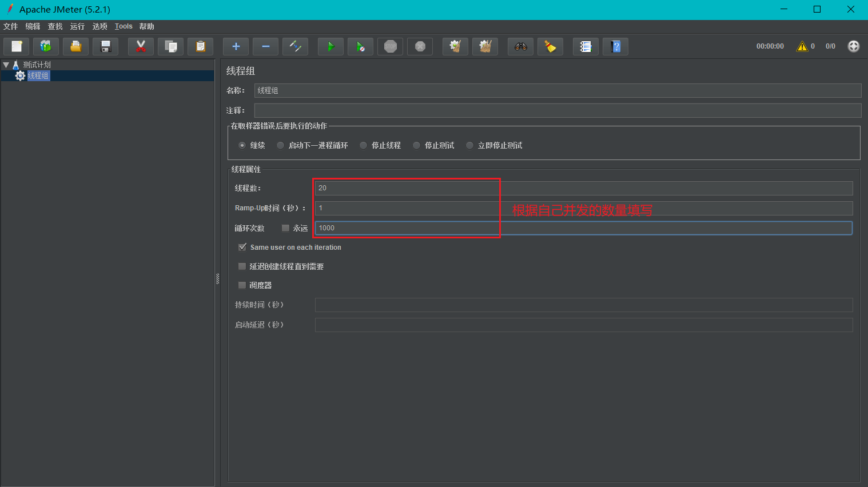Click the 名称 input field
The width and height of the screenshot is (868, 487).
click(558, 90)
